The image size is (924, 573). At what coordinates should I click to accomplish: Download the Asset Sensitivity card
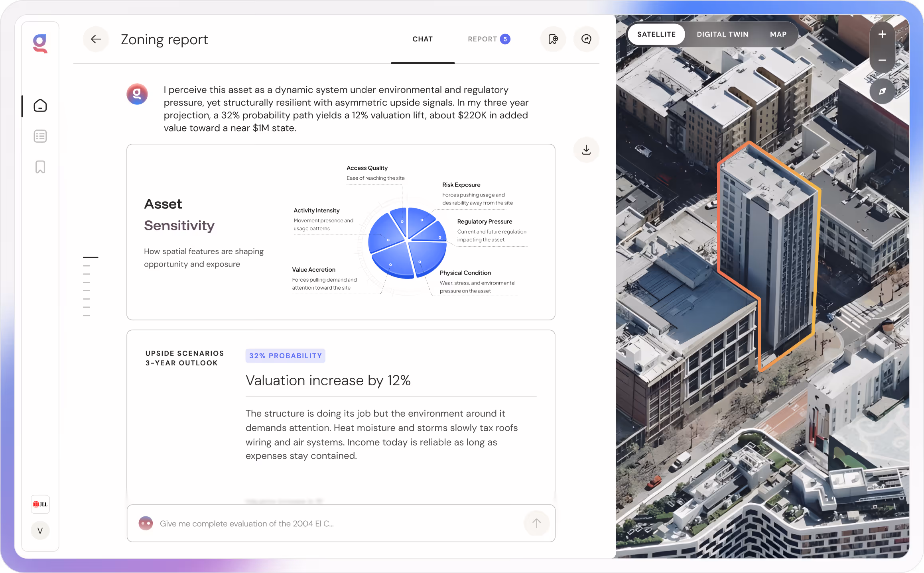point(586,150)
